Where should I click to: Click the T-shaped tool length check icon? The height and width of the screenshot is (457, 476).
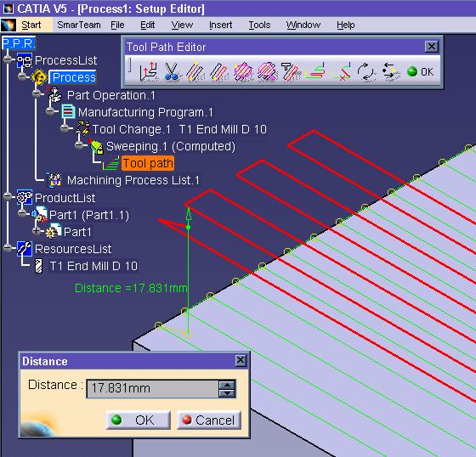click(x=291, y=71)
